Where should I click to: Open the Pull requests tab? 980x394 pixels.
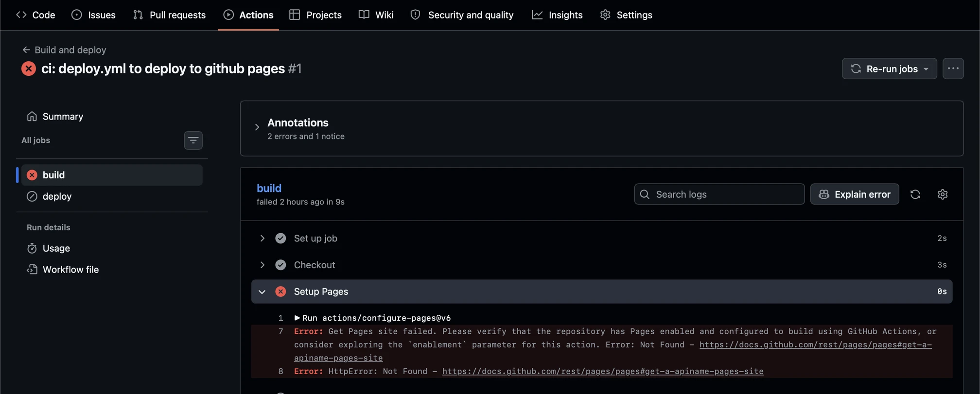(x=169, y=15)
